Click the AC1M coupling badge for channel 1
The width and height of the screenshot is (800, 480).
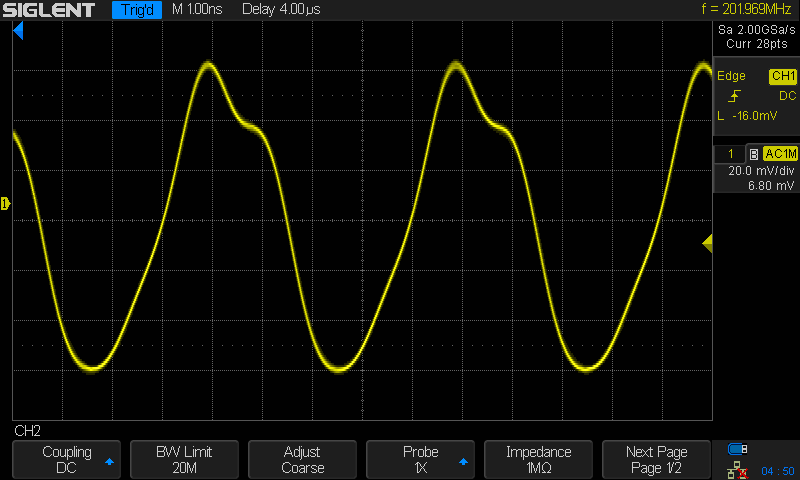click(780, 154)
